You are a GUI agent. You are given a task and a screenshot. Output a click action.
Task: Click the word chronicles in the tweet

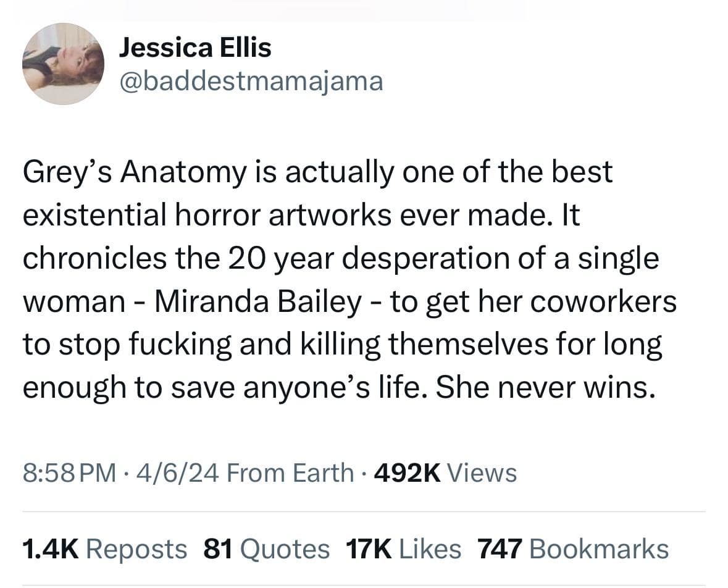coord(93,259)
